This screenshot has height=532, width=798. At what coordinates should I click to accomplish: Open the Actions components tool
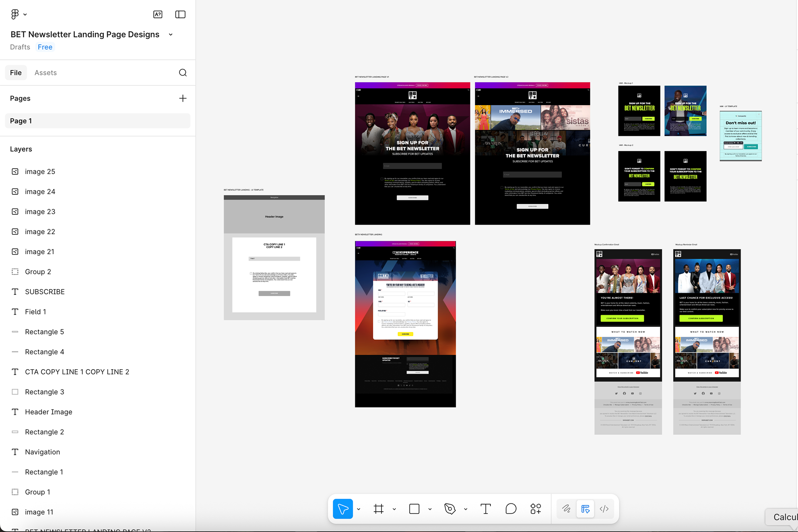536,509
